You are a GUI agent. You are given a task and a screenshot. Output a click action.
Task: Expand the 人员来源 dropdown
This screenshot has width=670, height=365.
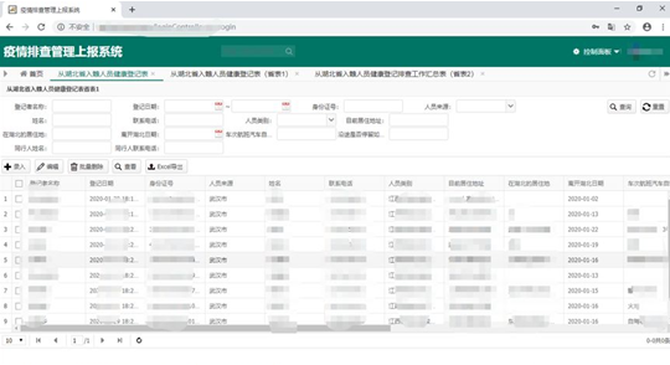point(510,106)
